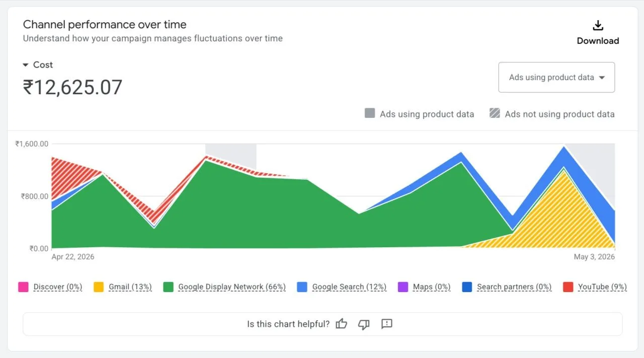Click the Download arrow icon
The width and height of the screenshot is (644, 358).
[x=598, y=25]
